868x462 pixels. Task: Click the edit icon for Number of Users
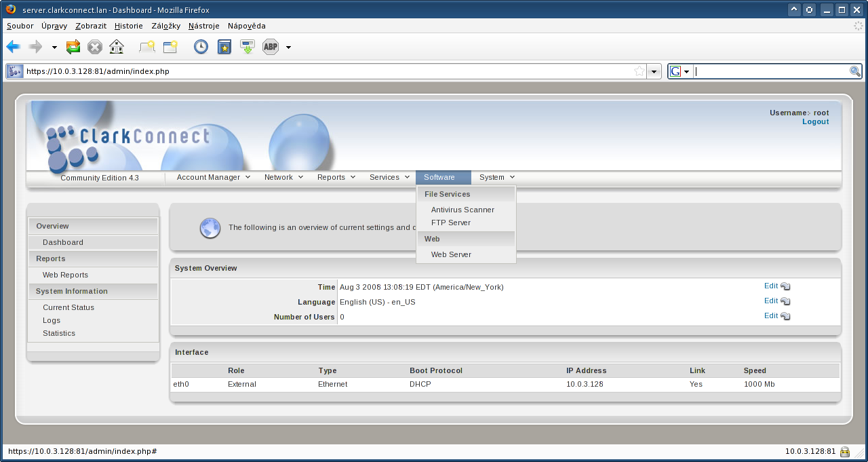point(786,316)
